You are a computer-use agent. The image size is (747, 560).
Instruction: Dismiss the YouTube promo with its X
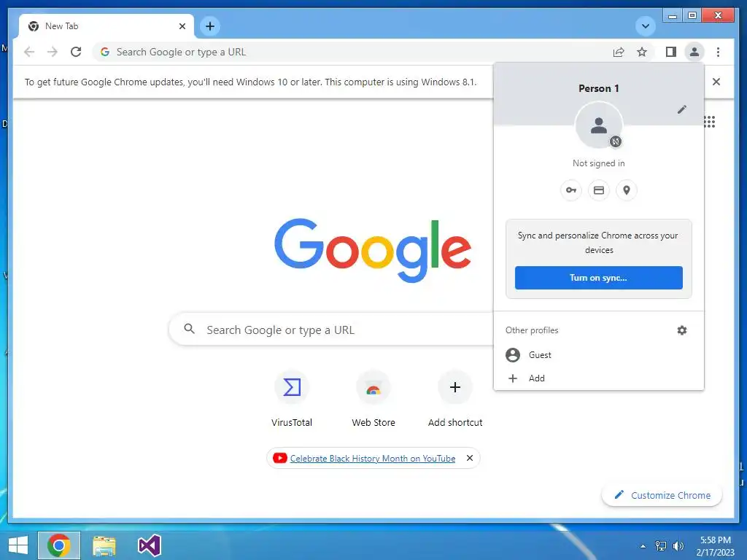(x=469, y=458)
